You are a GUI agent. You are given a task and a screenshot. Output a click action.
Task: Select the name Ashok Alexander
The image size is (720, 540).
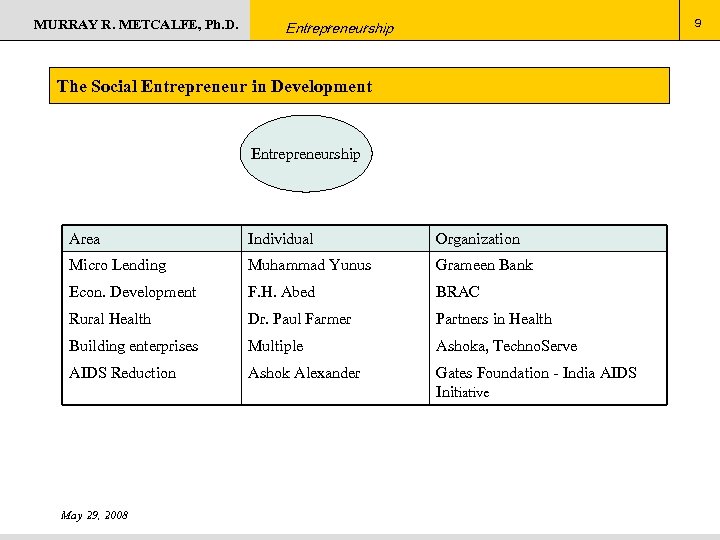pos(304,373)
